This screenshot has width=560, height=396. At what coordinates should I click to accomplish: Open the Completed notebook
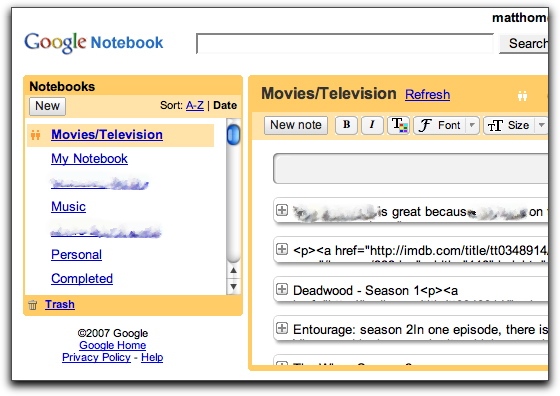tap(82, 279)
